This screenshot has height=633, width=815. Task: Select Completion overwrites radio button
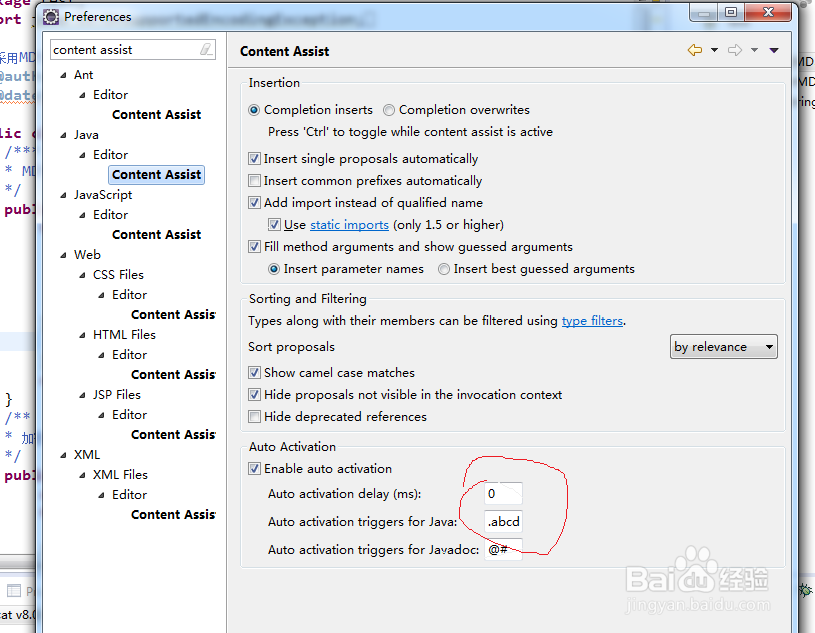[389, 110]
